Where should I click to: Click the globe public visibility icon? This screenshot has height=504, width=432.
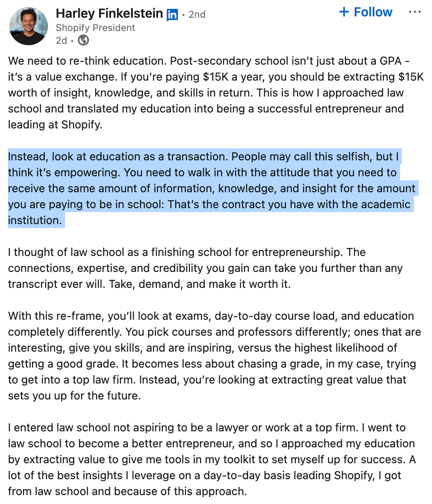(x=83, y=41)
